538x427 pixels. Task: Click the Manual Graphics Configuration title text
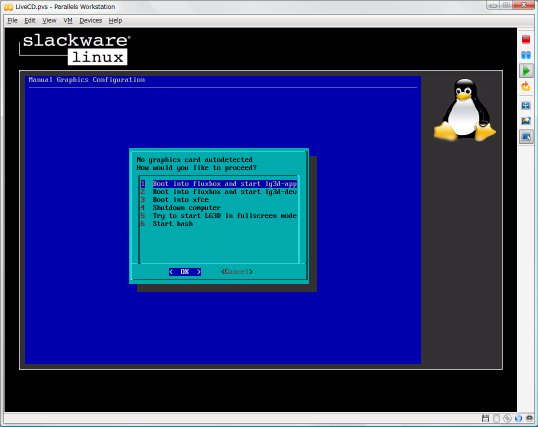(x=86, y=80)
